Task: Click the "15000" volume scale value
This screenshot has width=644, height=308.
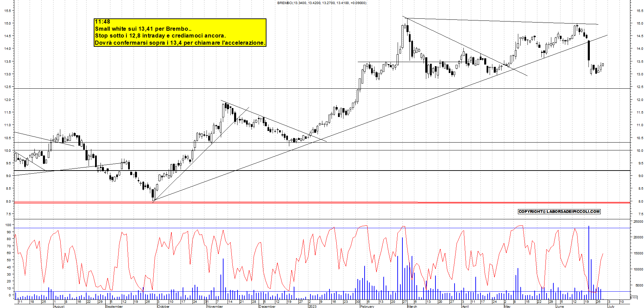Action: click(638, 253)
